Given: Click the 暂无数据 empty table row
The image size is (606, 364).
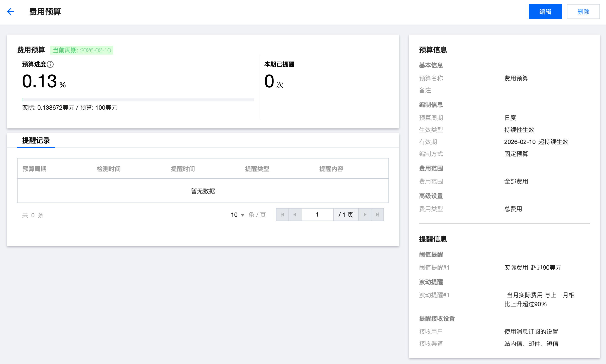Looking at the screenshot, I should click(203, 191).
